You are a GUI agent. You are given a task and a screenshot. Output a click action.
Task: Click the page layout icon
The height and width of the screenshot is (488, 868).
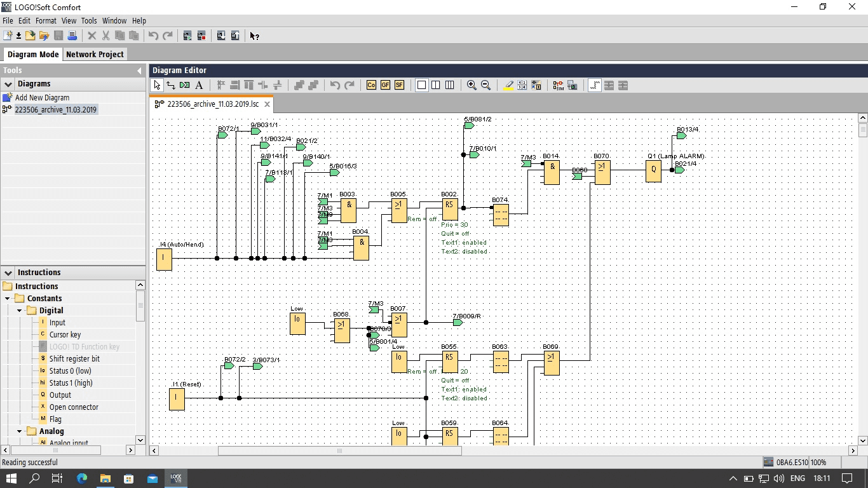(x=522, y=85)
